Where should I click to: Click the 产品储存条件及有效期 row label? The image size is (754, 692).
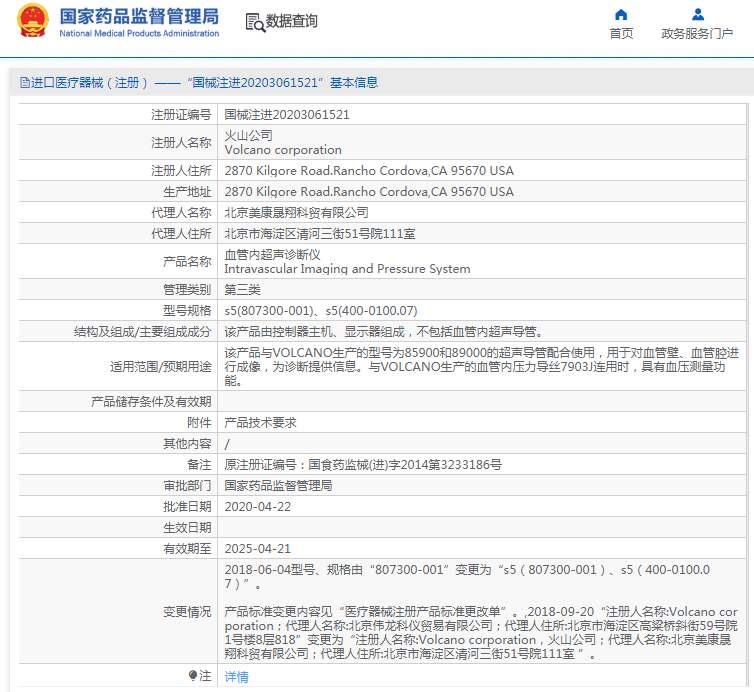click(151, 402)
